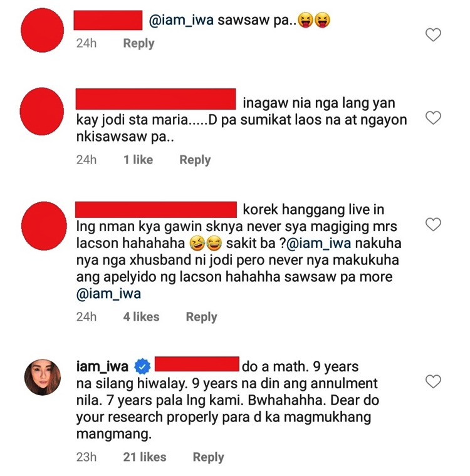Reply to the 'sawsaw pa..' comment
The height and width of the screenshot is (476, 470).
coord(138,44)
